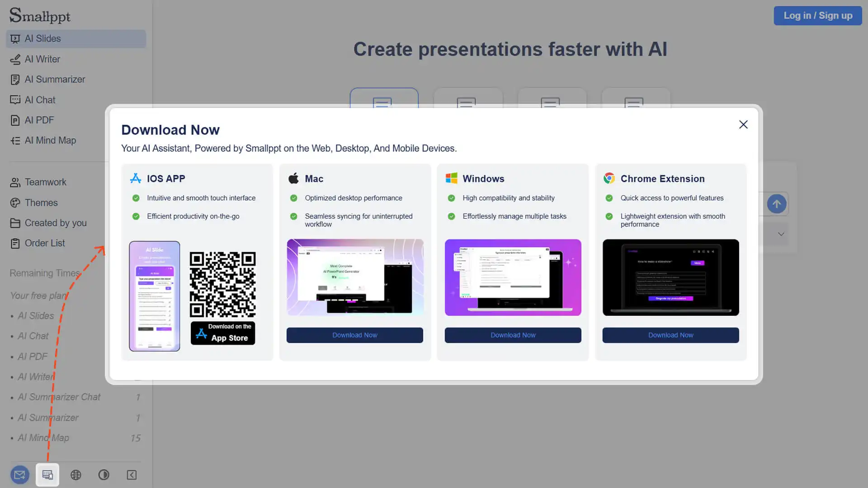Click AI Summarizer item under free plan
The height and width of the screenshot is (488, 868).
(48, 418)
